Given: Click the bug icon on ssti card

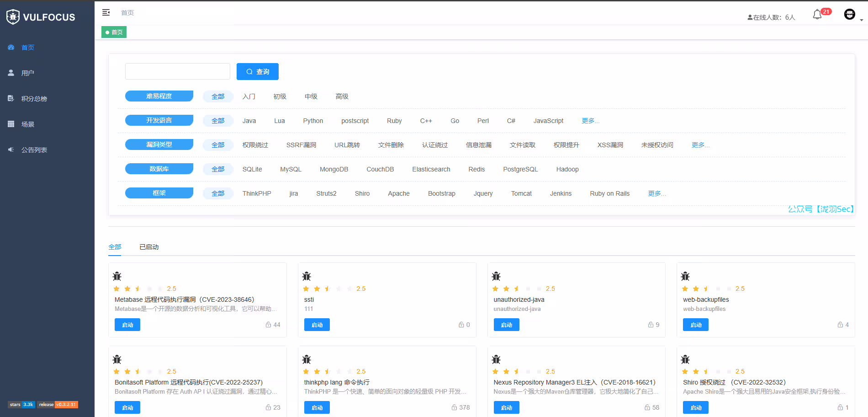Looking at the screenshot, I should click(307, 276).
